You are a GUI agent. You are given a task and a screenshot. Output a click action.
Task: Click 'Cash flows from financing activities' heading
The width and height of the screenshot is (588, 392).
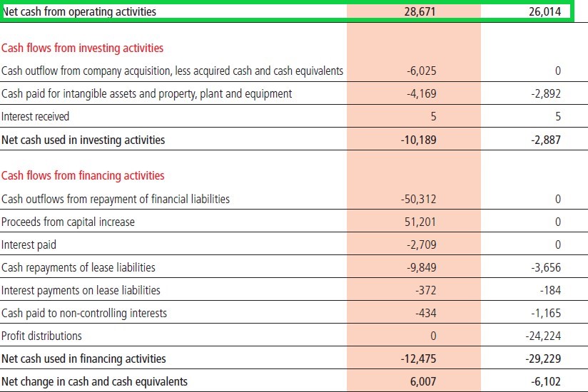(83, 176)
